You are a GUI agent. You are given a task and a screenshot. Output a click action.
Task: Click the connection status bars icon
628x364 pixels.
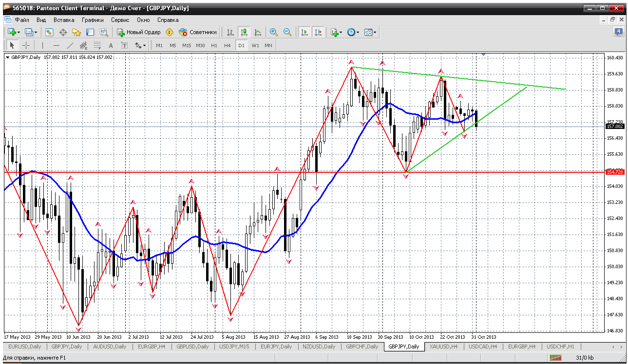tap(556, 358)
